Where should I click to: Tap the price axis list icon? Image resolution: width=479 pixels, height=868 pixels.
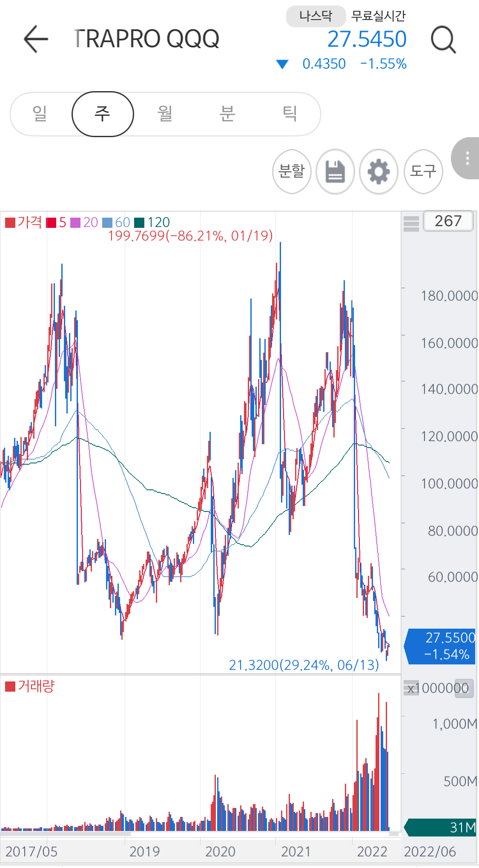411,223
